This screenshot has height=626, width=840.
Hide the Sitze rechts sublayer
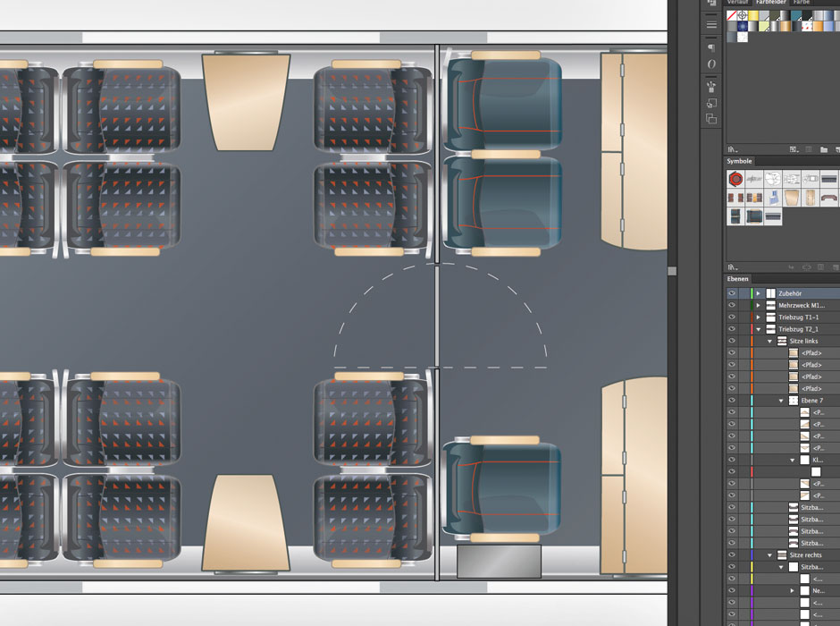click(x=732, y=554)
